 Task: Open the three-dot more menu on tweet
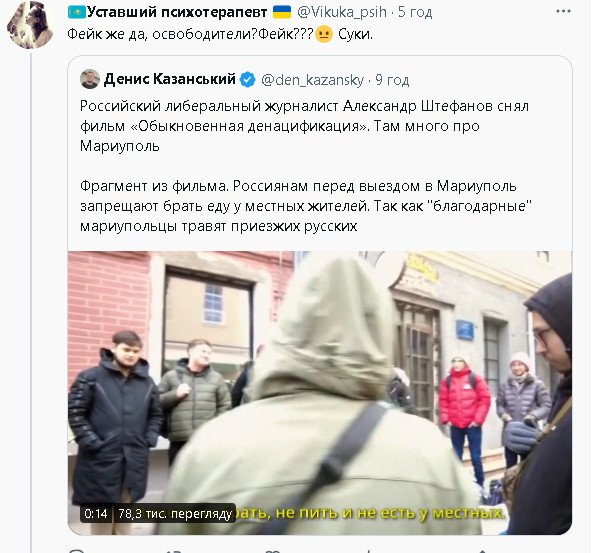tap(563, 11)
